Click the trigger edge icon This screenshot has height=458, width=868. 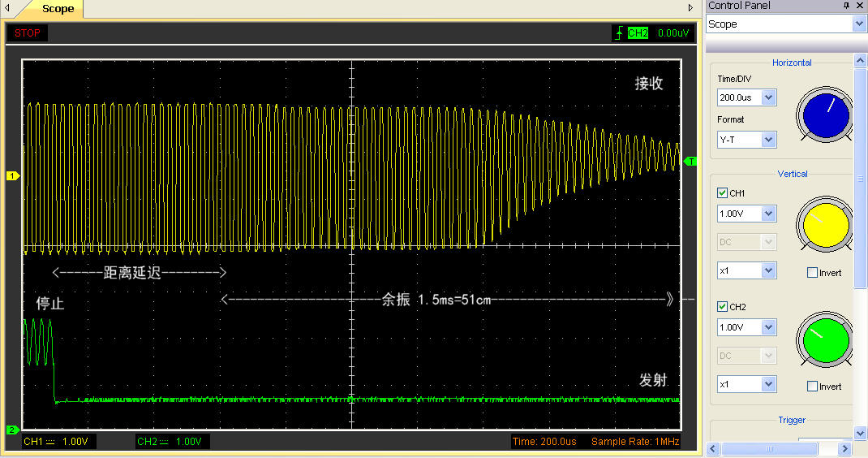coord(619,33)
